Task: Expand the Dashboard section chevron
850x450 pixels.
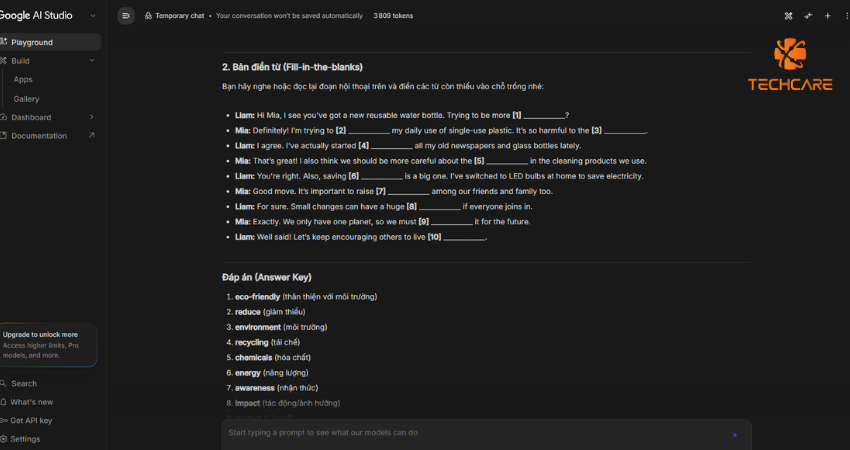Action: [92, 117]
